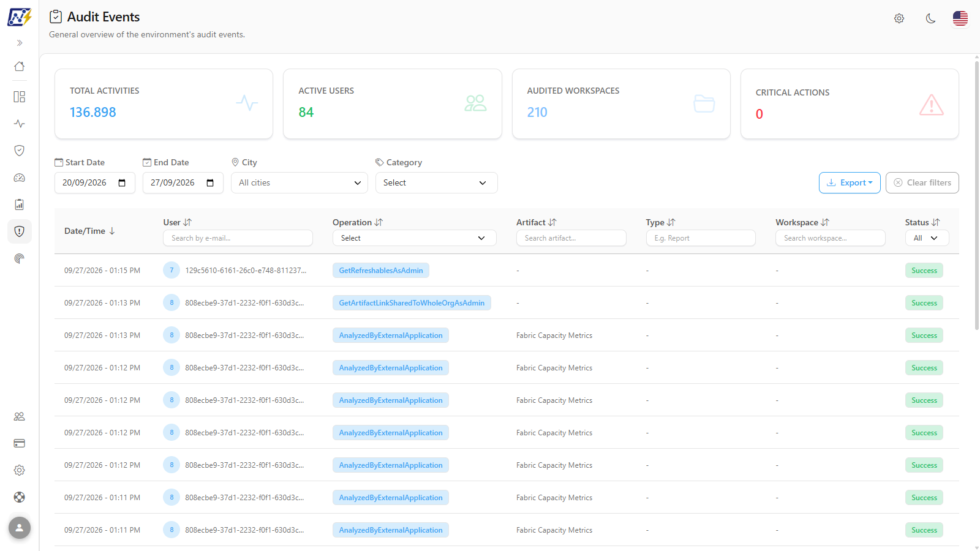Click the Clear filters button
Image resolution: width=980 pixels, height=551 pixels.
click(922, 182)
